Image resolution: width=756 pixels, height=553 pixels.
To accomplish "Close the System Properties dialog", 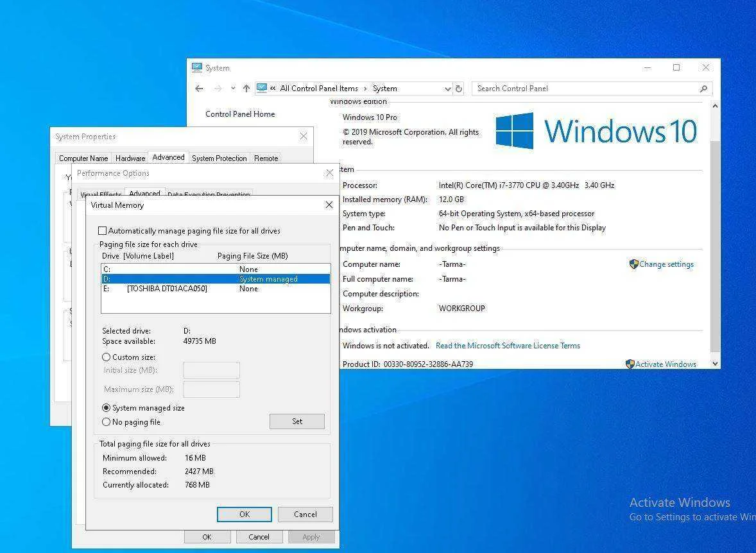I will pos(304,137).
